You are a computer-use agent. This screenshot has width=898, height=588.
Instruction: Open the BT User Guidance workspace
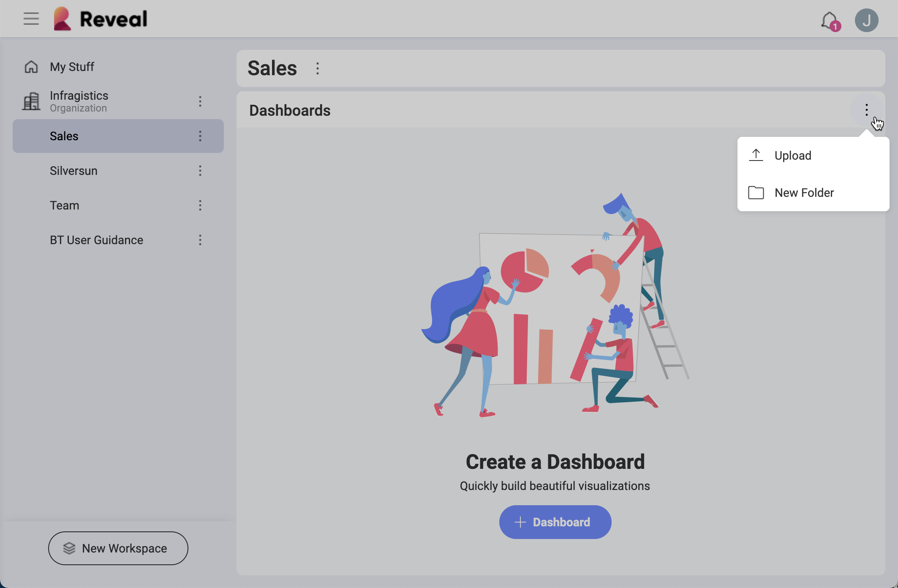tap(96, 240)
